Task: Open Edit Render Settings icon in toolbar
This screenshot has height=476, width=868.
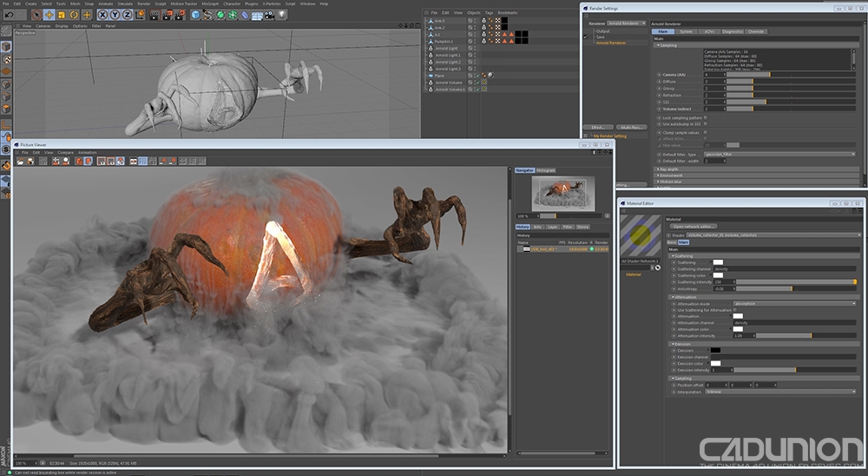Action: coord(180,15)
